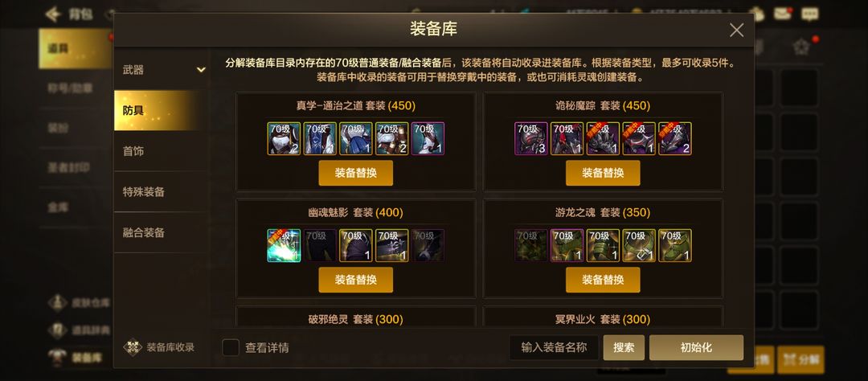Click first purple helmet in 诡秘魔踪 set
This screenshot has width=868, height=381.
[531, 138]
